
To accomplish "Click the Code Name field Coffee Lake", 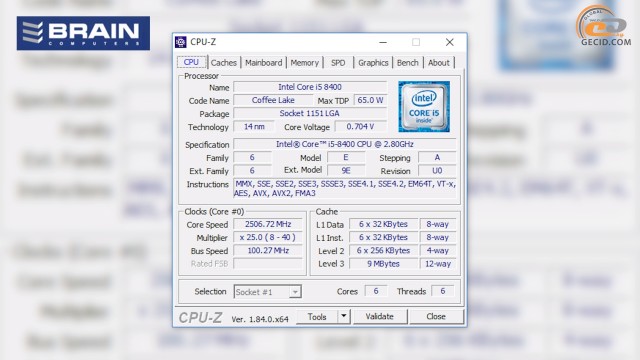I will [273, 100].
